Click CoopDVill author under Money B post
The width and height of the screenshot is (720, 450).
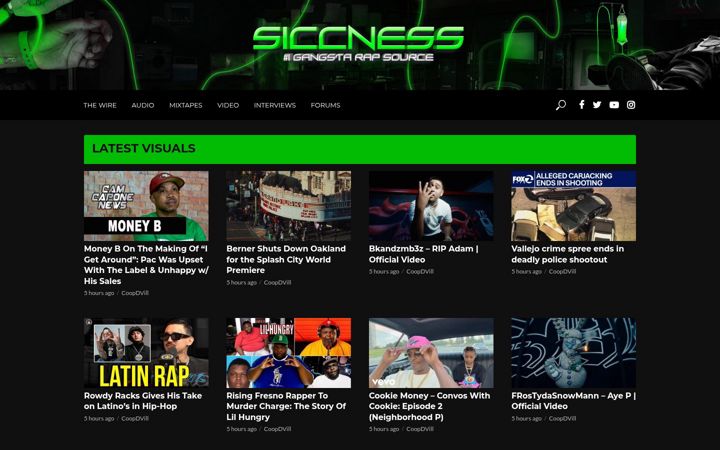135,293
